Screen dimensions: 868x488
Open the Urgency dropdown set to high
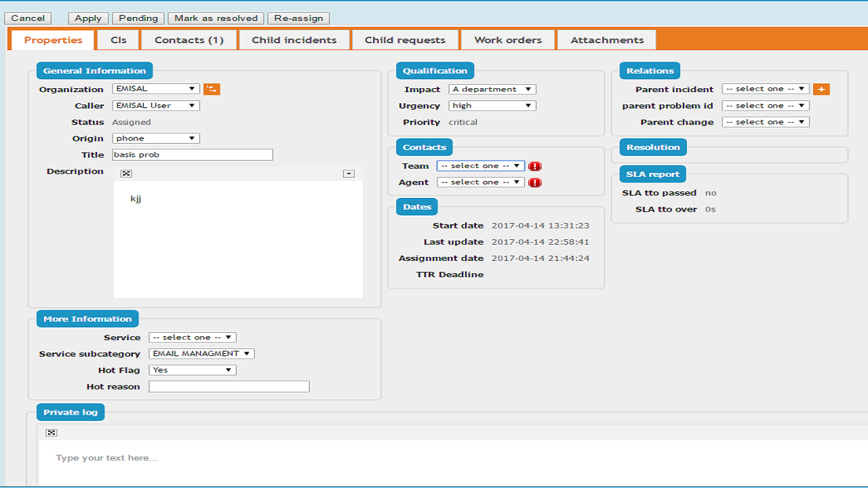click(492, 106)
